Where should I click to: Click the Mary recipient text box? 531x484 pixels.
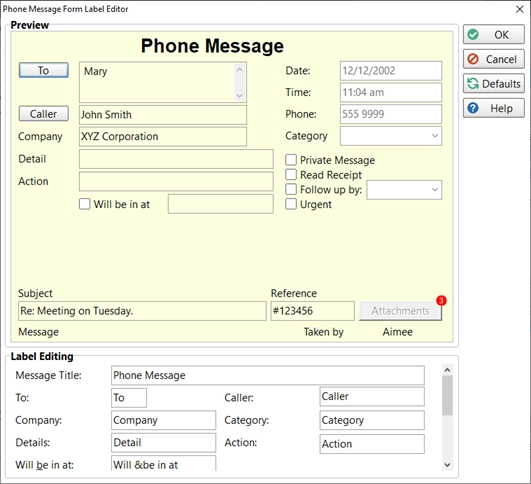click(163, 82)
